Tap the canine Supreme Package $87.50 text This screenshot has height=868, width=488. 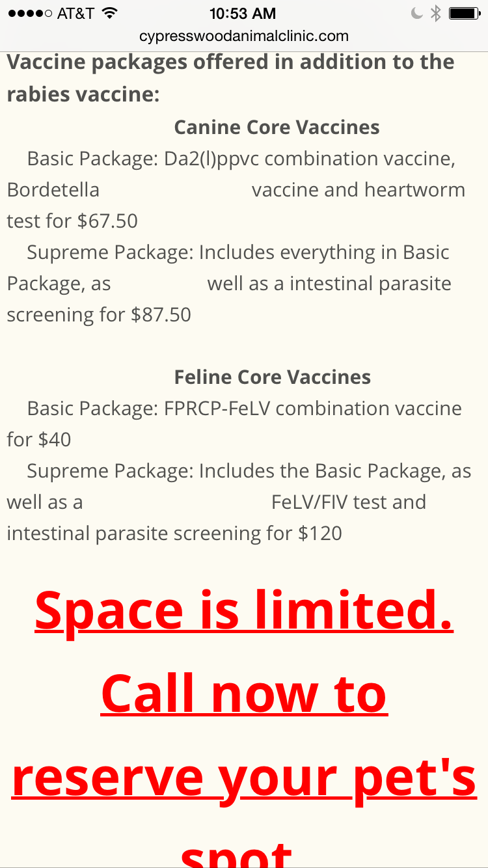229,283
